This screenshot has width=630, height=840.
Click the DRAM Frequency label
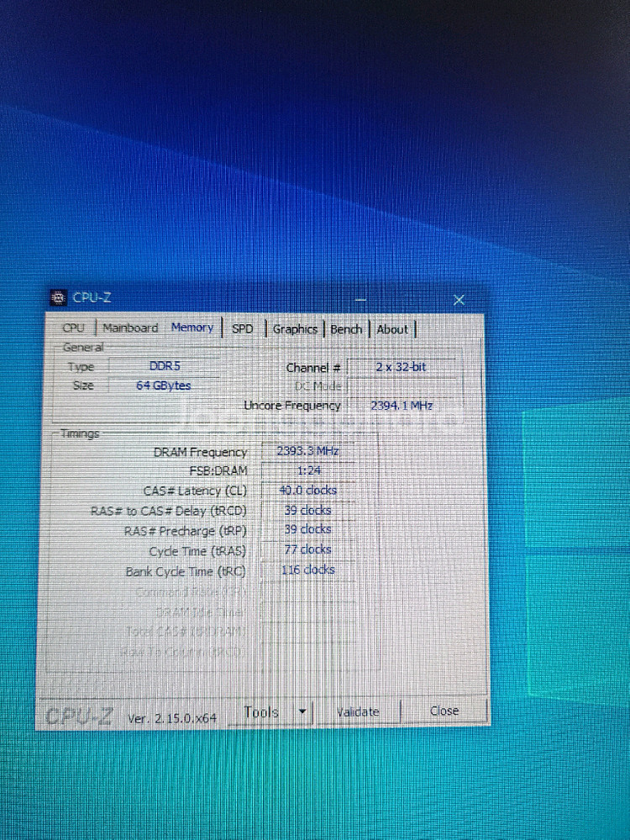coord(201,452)
